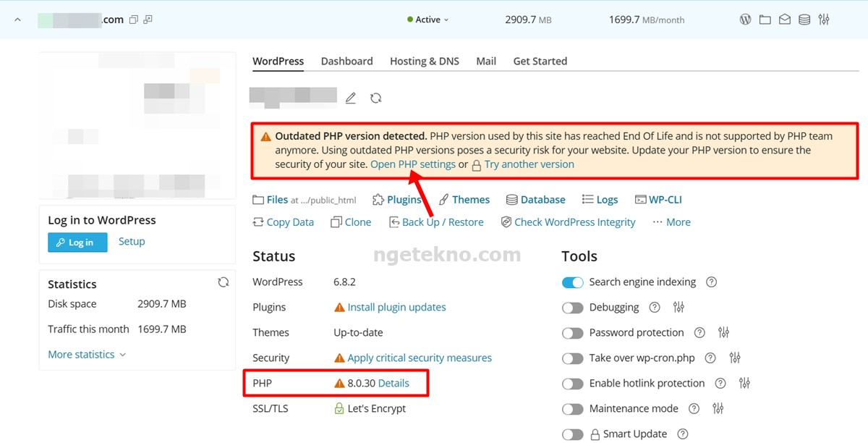Screen dimensions: 868x443
Task: Open Maintenance mode settings sliders icon
Action: pyautogui.click(x=718, y=409)
